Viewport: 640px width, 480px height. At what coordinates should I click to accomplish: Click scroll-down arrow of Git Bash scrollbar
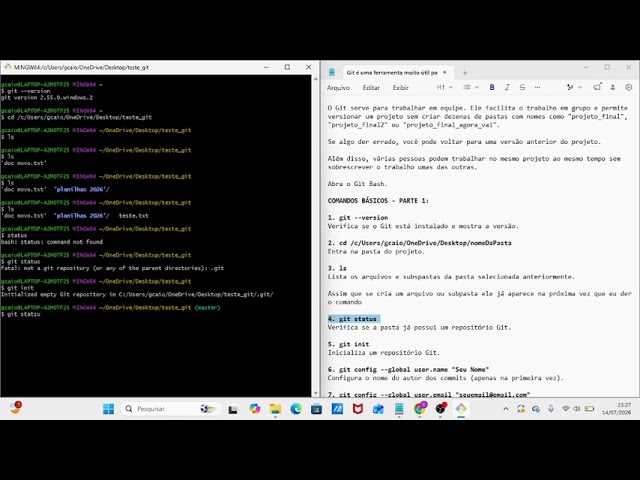click(315, 393)
